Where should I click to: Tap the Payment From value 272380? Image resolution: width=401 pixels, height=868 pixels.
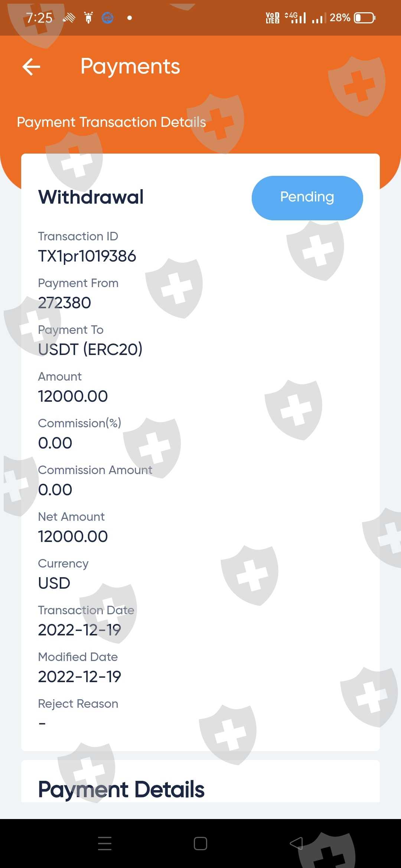click(x=65, y=303)
